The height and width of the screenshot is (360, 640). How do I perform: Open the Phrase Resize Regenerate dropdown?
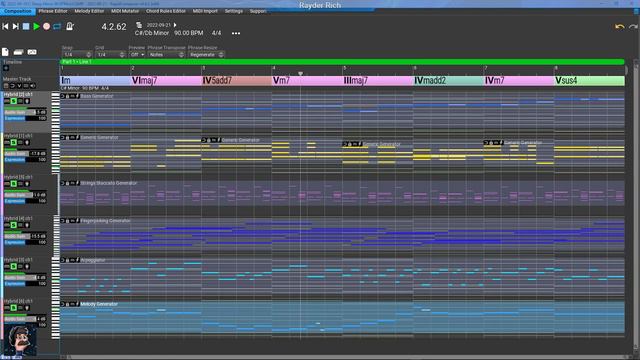[x=207, y=54]
